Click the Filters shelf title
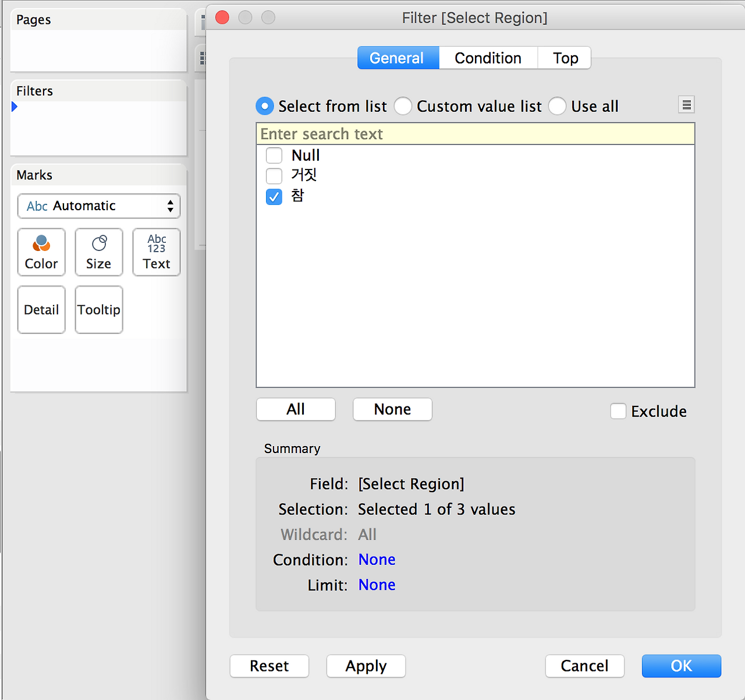The width and height of the screenshot is (745, 700). pyautogui.click(x=34, y=91)
